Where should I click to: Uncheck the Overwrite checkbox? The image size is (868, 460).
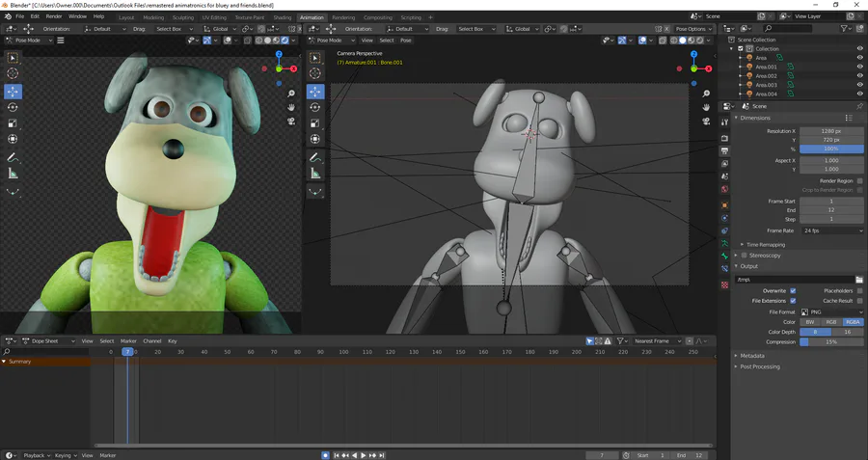tap(793, 290)
